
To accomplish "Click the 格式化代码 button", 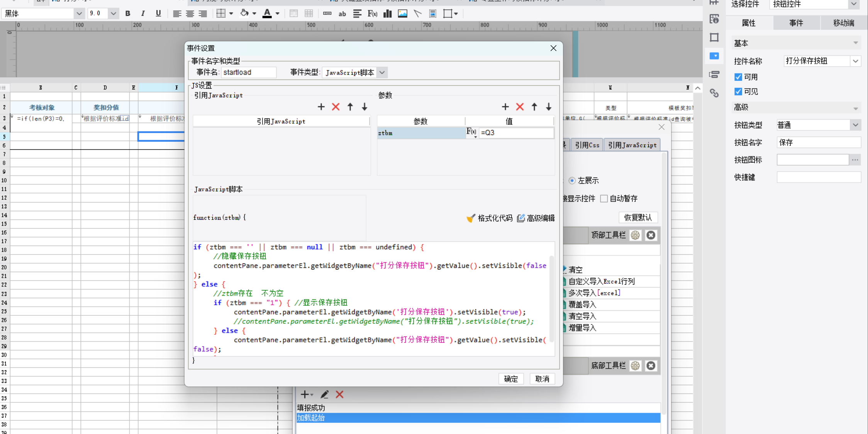I will pyautogui.click(x=490, y=218).
